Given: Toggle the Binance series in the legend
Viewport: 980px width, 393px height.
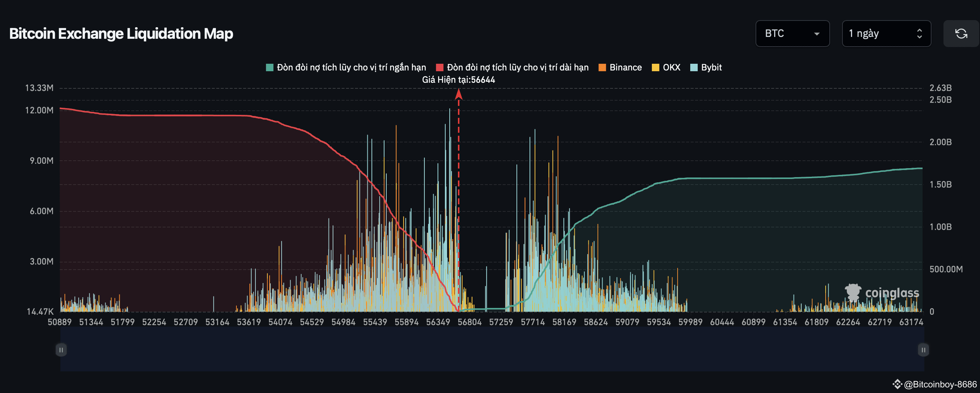Looking at the screenshot, I should click(625, 67).
